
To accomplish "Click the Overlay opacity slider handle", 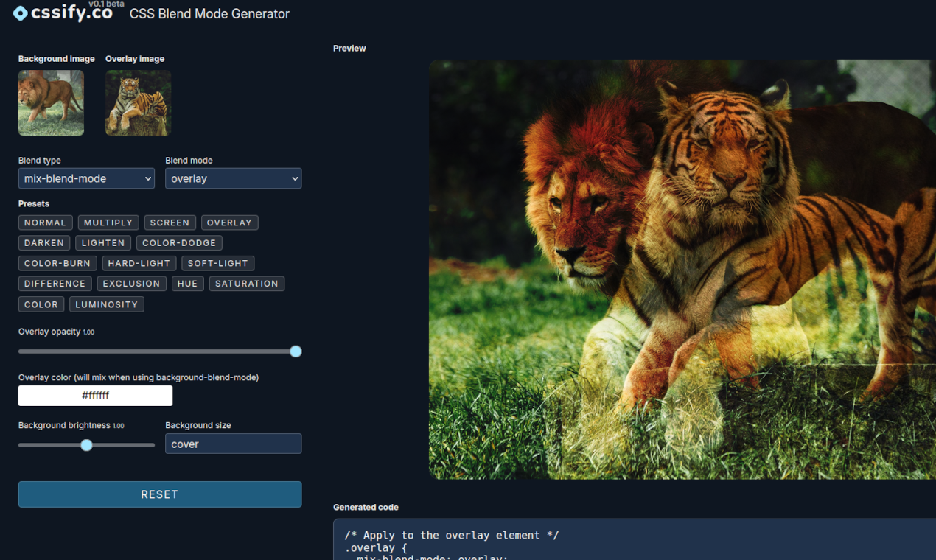I will [x=296, y=351].
